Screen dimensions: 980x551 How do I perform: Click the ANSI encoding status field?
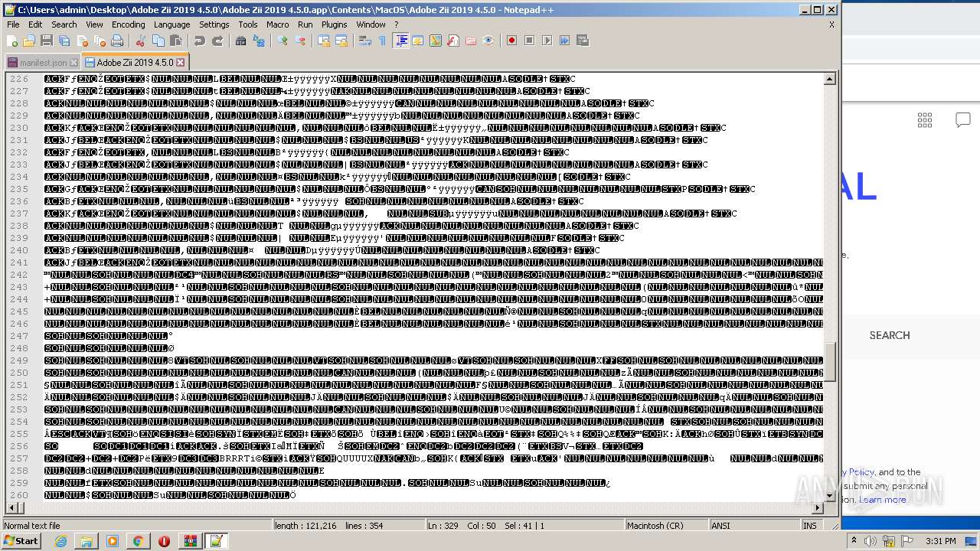pyautogui.click(x=753, y=526)
